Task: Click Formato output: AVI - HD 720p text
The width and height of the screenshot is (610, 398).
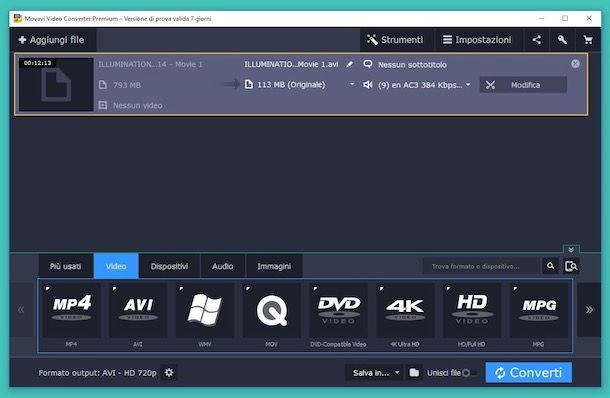Action: 97,373
